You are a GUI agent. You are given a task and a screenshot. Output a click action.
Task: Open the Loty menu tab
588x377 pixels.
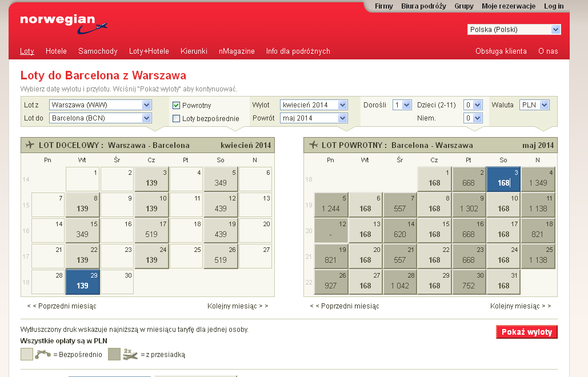click(27, 51)
